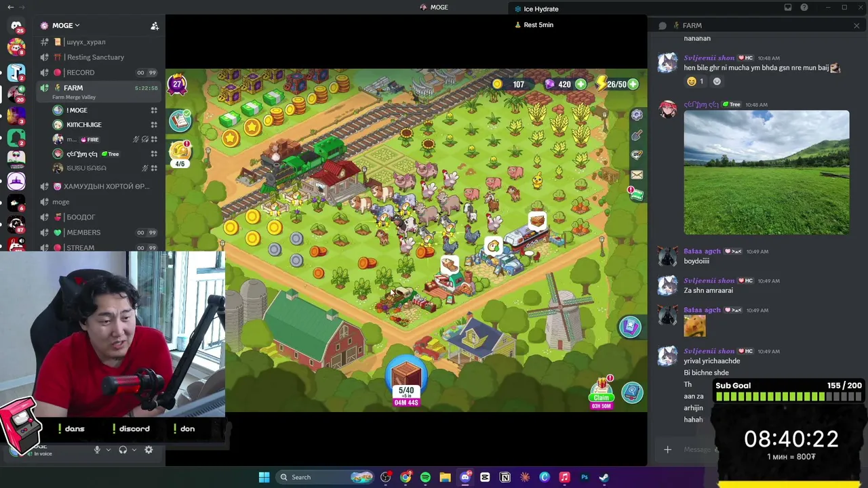
Task: Open the invite people icon beside MOGE
Action: (x=155, y=26)
